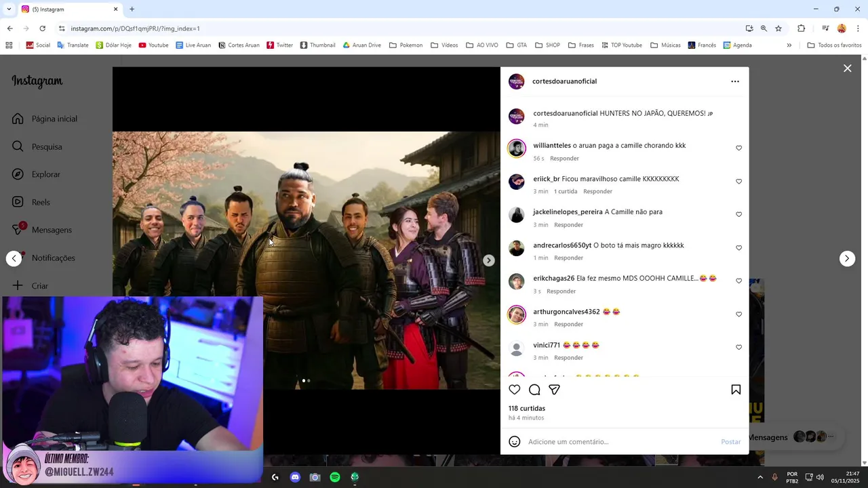Click the Postar button
This screenshot has height=488, width=868.
click(730, 442)
